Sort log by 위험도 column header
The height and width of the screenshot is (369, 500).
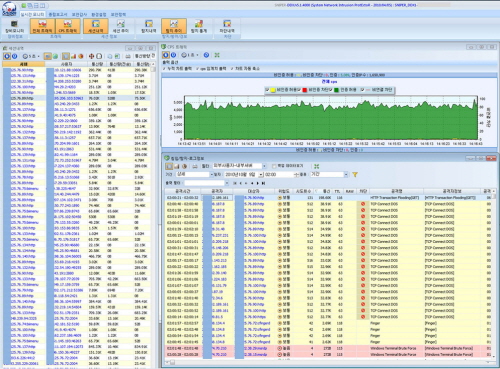coord(284,191)
